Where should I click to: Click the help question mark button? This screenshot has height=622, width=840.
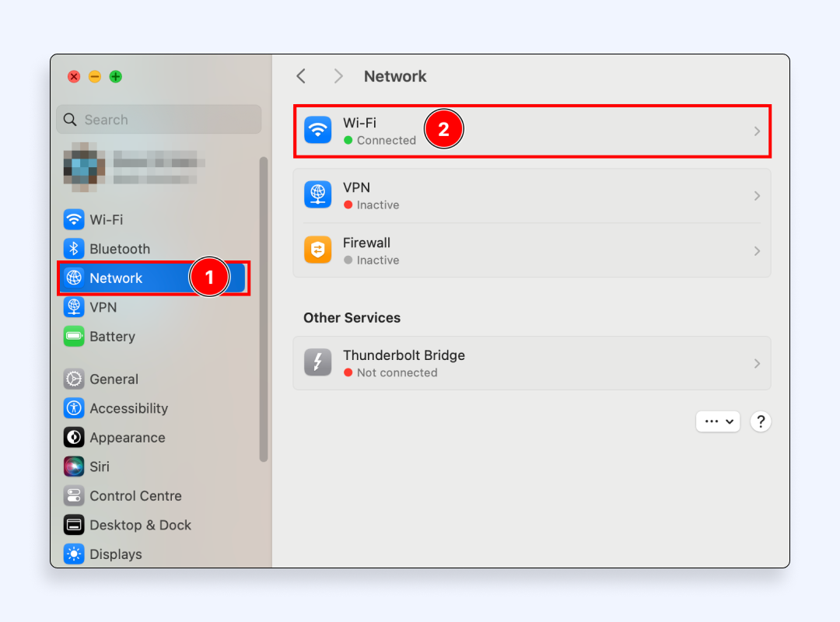[760, 421]
